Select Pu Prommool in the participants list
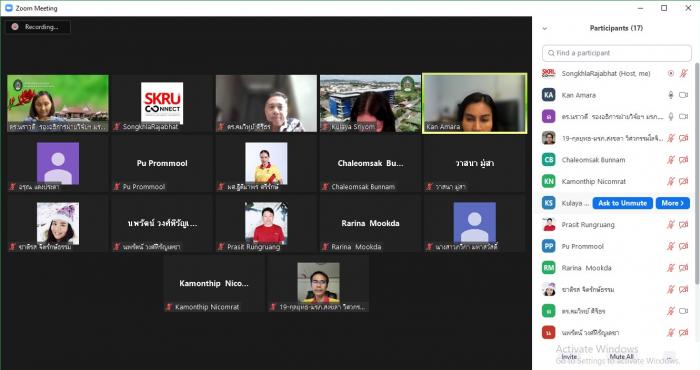Image resolution: width=700 pixels, height=370 pixels. click(615, 246)
